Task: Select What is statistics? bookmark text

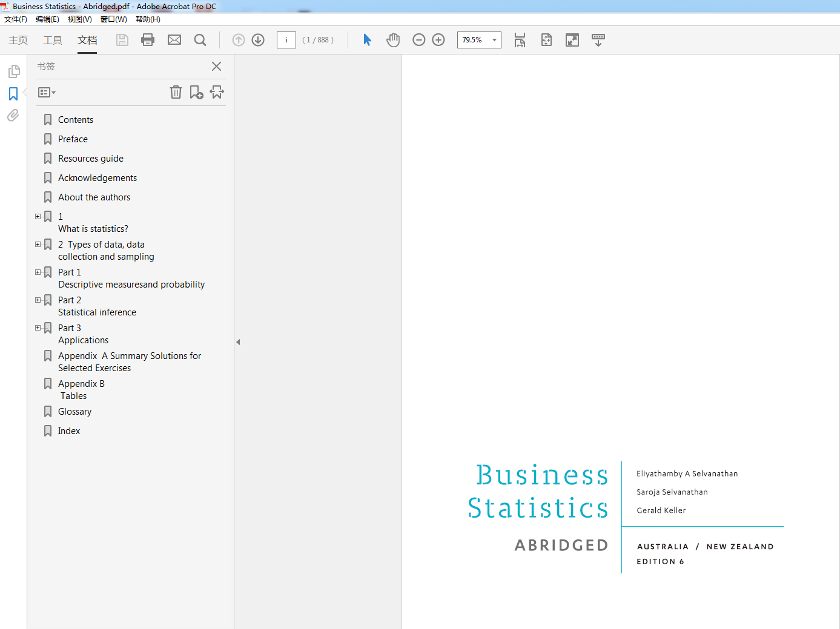Action: pos(93,229)
